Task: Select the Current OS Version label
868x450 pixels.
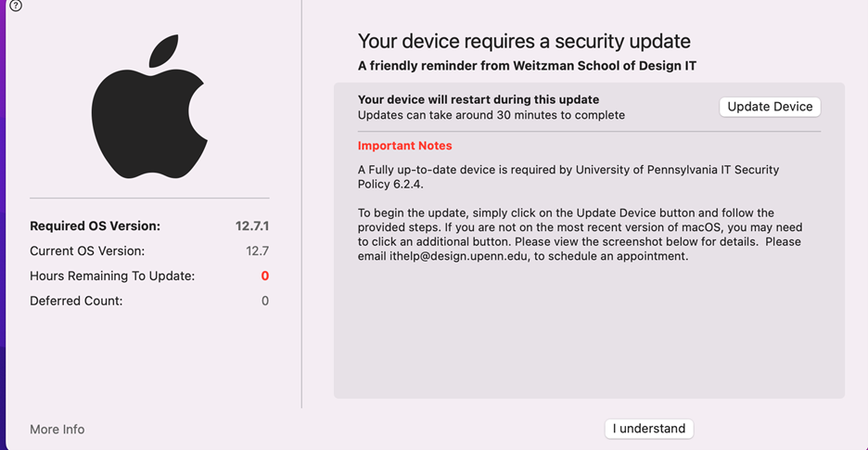Action: click(x=87, y=251)
